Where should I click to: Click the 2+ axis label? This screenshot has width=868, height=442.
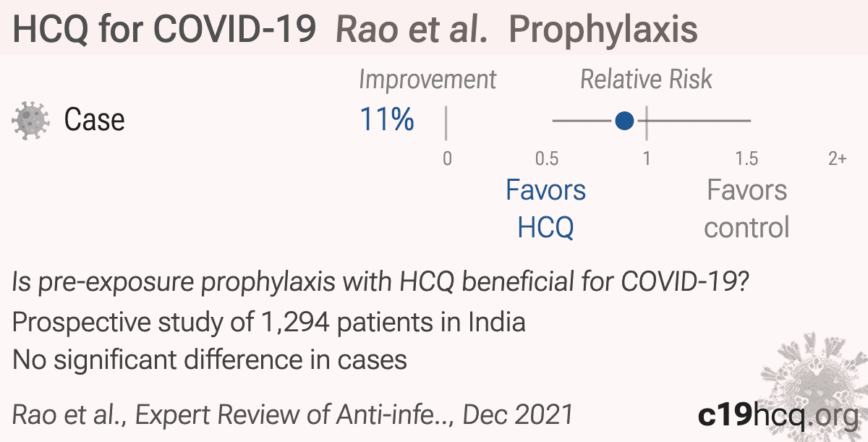click(x=837, y=158)
